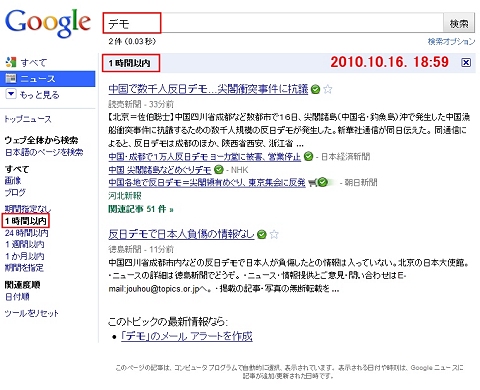
Task: Click green check icon next to NHK
Action: coord(219,170)
